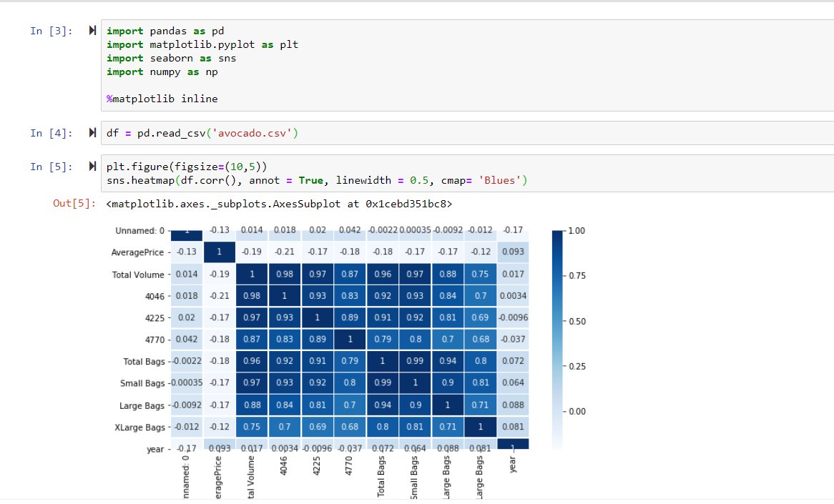Screen dimensions: 834x504
Task: Click the sns.heatmap code line
Action: pos(316,180)
